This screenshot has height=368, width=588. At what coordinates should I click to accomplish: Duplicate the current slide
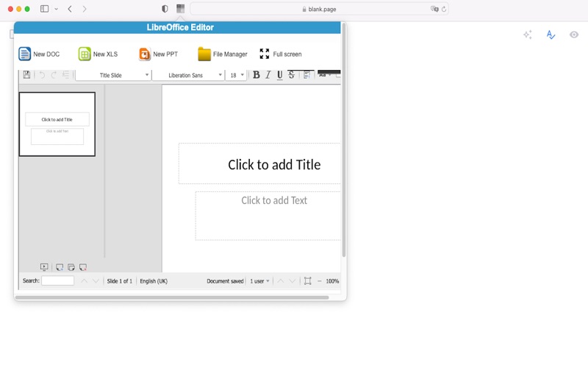tap(71, 267)
